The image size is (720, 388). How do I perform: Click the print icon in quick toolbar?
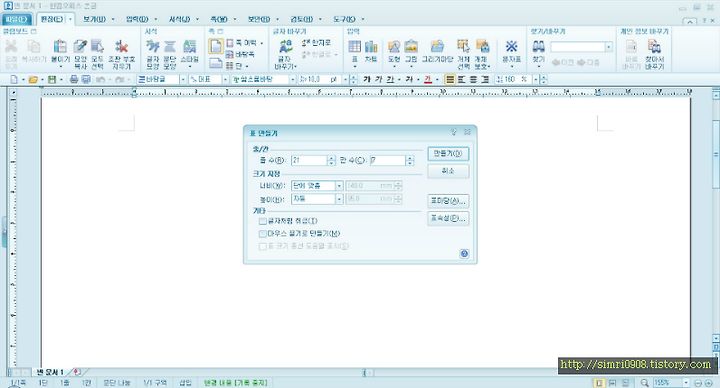coord(74,79)
